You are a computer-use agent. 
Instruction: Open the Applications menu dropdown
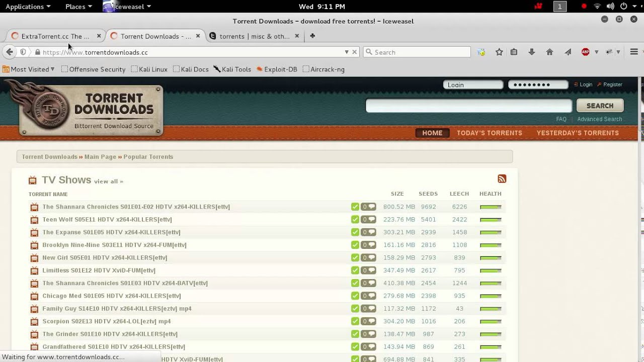pos(28,7)
